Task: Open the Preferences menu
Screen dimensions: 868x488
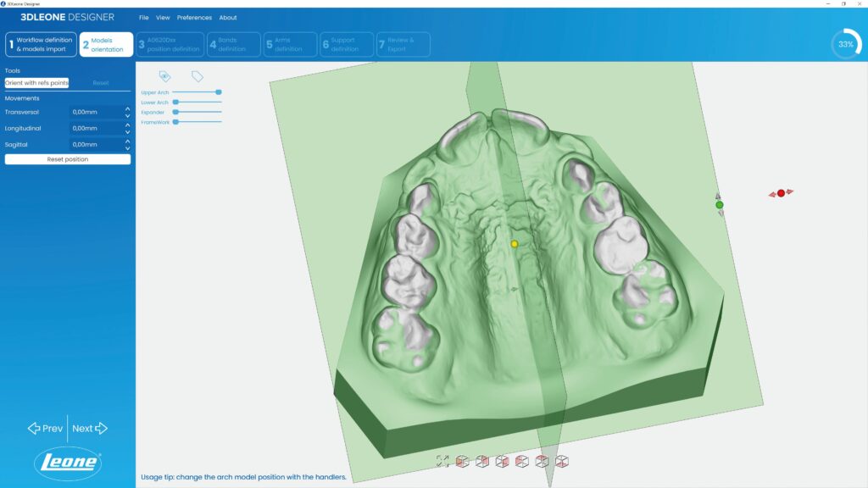Action: tap(194, 18)
